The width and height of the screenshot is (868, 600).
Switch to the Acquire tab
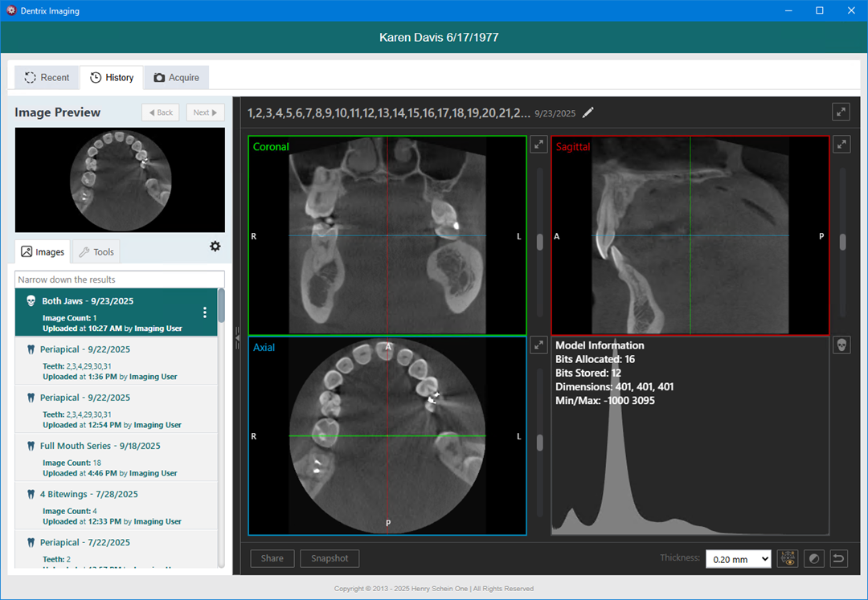(176, 78)
